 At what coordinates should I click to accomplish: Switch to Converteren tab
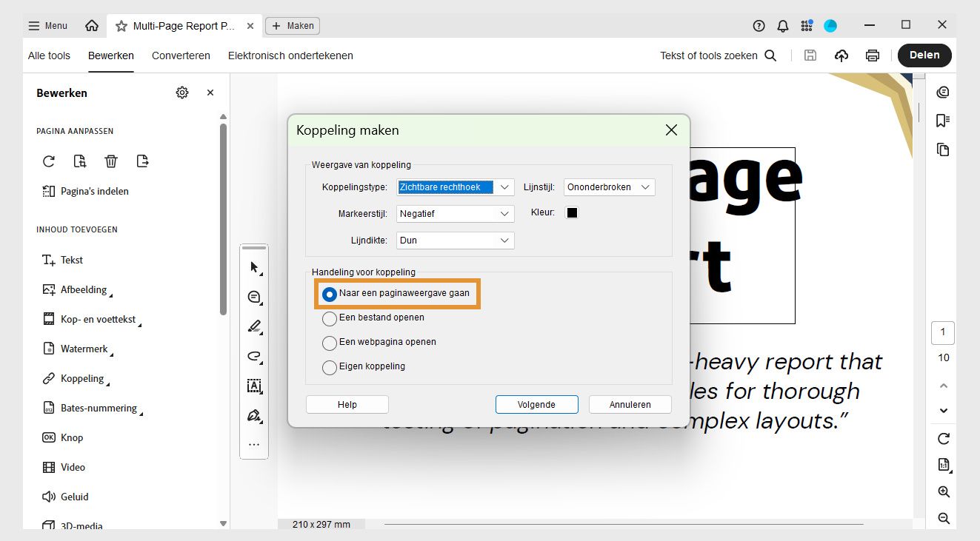pos(181,56)
